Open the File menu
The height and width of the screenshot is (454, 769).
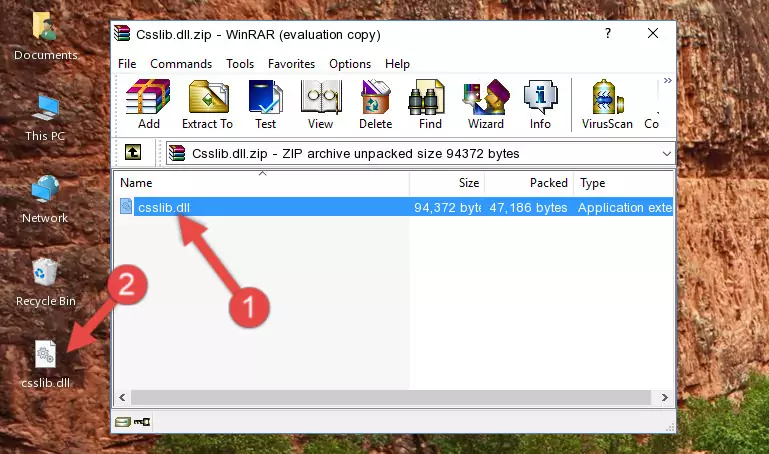pos(127,64)
